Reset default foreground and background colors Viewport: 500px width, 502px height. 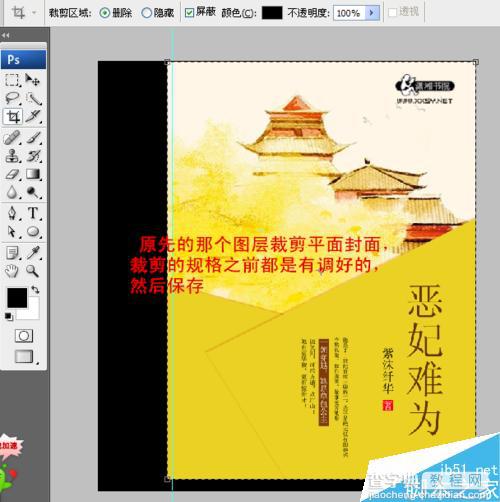[x=9, y=316]
